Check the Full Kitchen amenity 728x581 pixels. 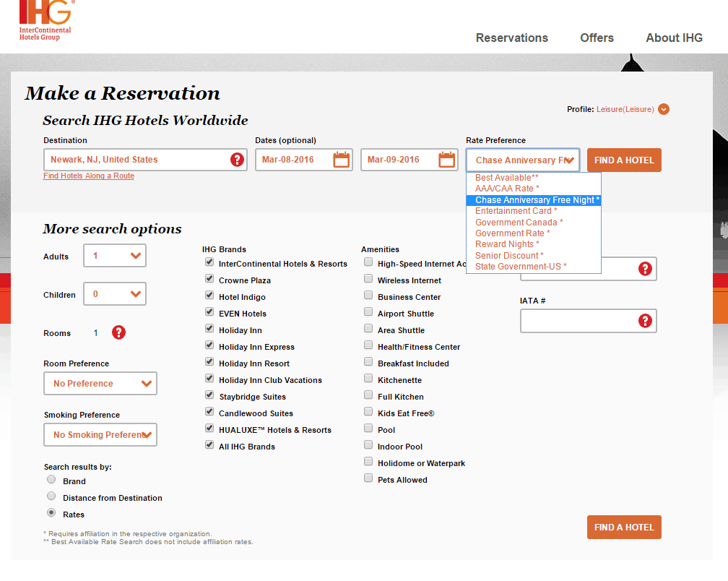click(x=368, y=395)
